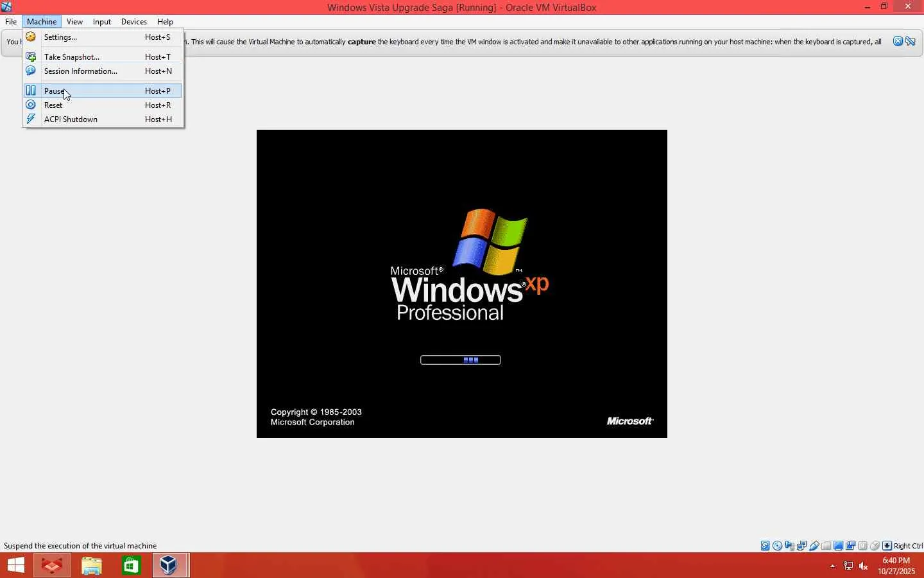Click the keyboard capture arrow indicator

tap(887, 546)
